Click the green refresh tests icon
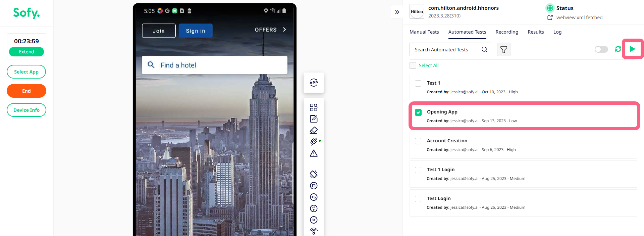Screen dimensions: 644x236 click(x=618, y=49)
